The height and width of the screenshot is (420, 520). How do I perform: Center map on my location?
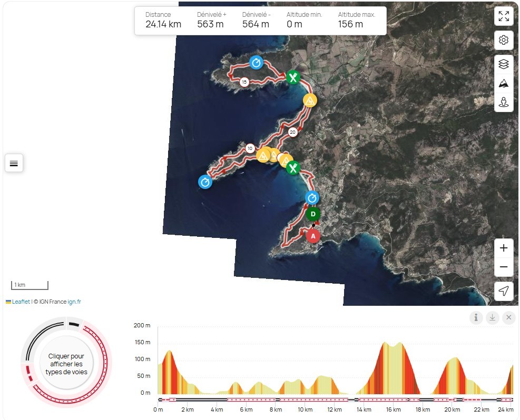[504, 291]
